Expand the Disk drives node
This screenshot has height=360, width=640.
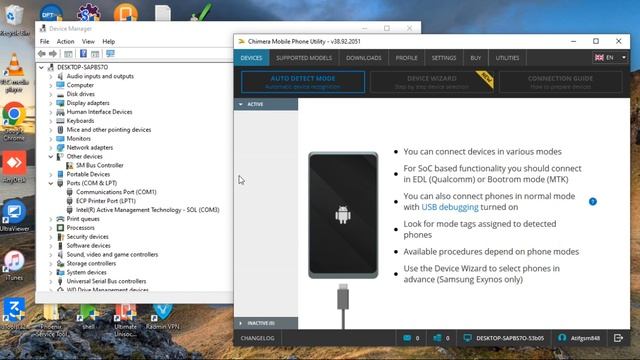[x=51, y=94]
